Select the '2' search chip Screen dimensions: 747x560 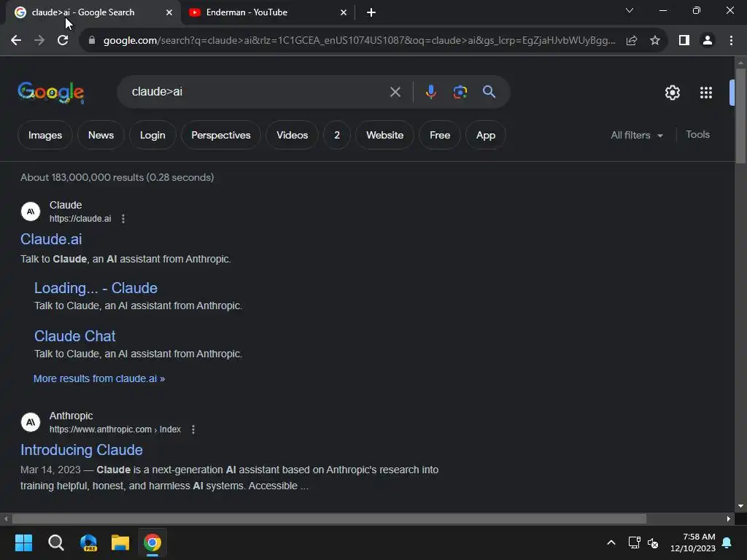tap(337, 135)
